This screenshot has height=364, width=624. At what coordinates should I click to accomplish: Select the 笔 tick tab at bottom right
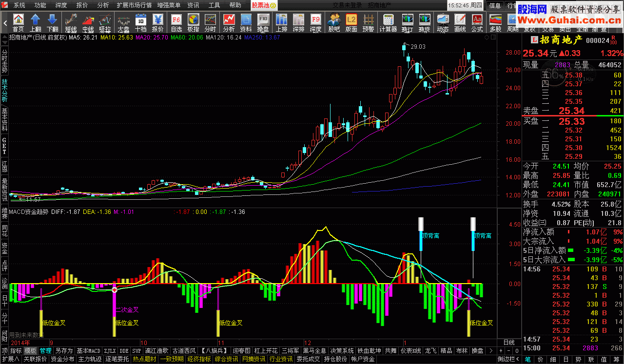[527, 359]
